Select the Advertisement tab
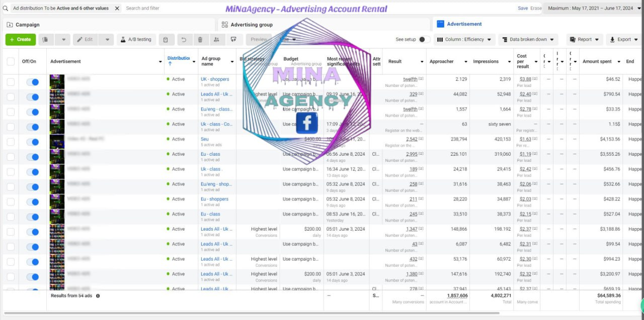 click(538, 24)
